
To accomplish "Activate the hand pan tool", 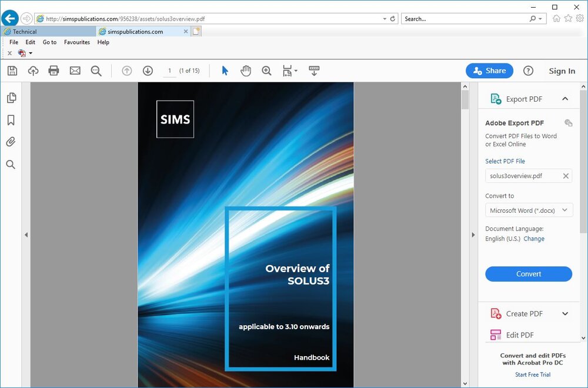I will [x=246, y=71].
